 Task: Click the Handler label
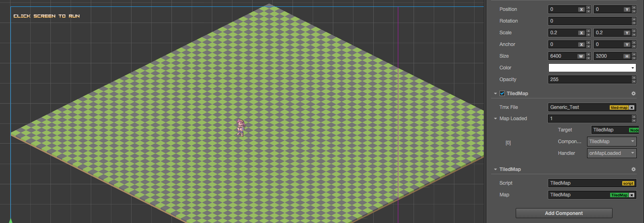tap(567, 153)
